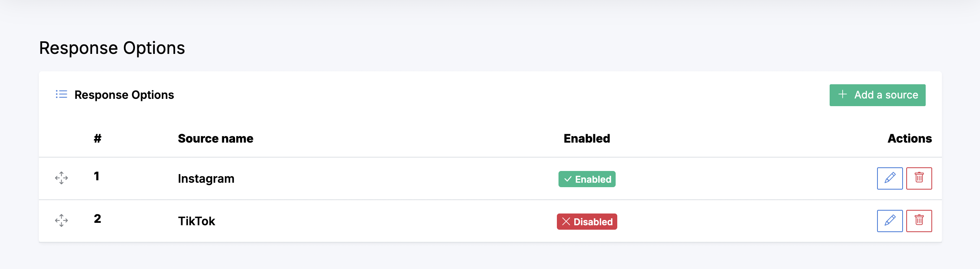
Task: Click the Actions column header
Action: 909,139
